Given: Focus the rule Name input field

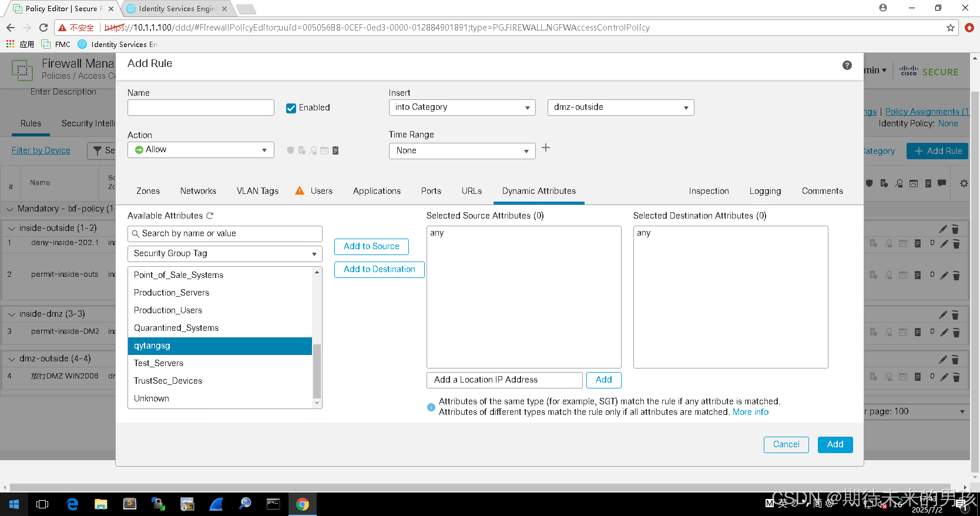Looking at the screenshot, I should pos(201,108).
